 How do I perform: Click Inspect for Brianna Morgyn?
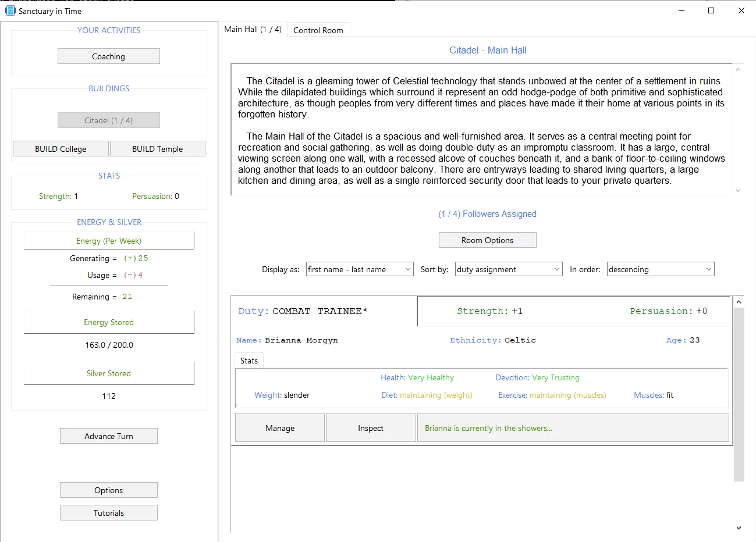click(371, 428)
